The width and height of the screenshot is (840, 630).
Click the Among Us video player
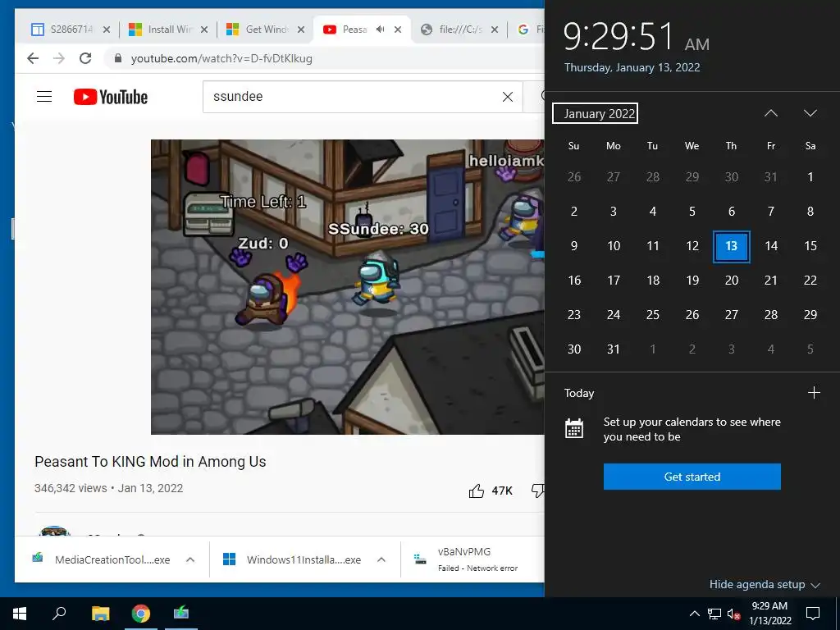[x=347, y=286]
